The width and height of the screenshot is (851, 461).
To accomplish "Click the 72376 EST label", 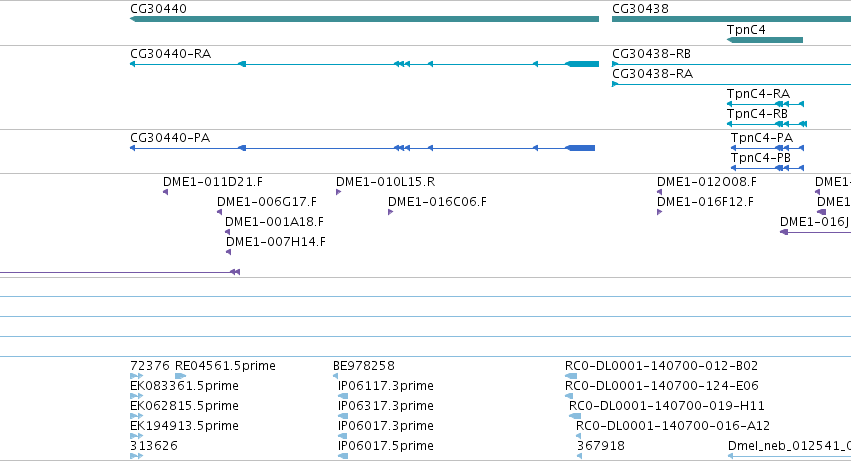I will tap(150, 366).
